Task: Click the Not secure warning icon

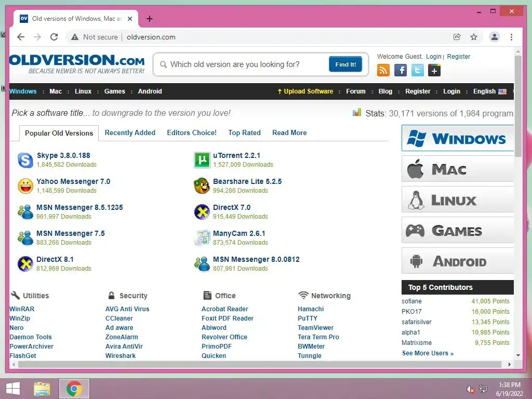Action: (75, 37)
